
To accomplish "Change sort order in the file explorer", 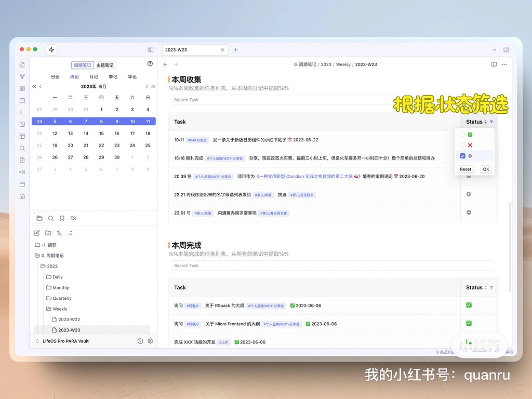I will click(60, 233).
